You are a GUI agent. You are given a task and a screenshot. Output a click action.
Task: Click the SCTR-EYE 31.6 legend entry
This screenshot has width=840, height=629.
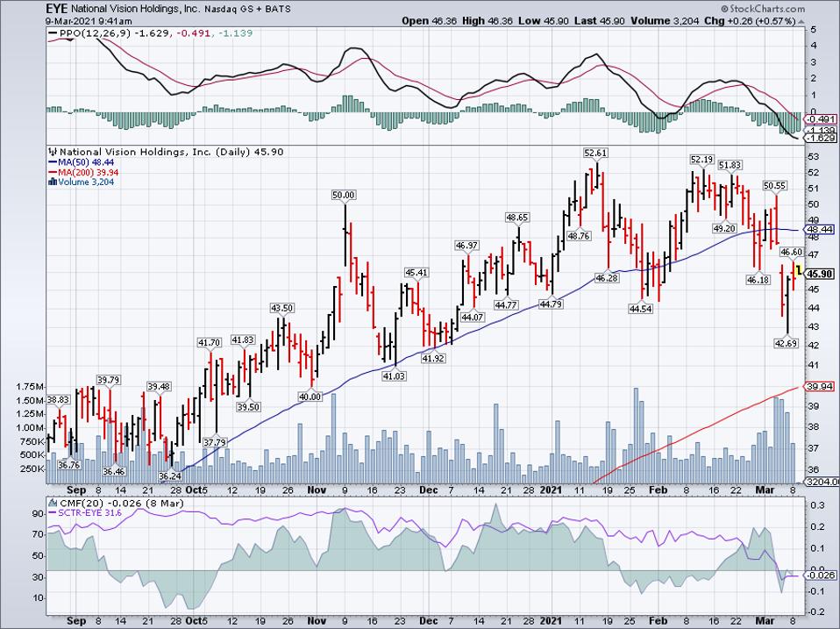(x=90, y=513)
